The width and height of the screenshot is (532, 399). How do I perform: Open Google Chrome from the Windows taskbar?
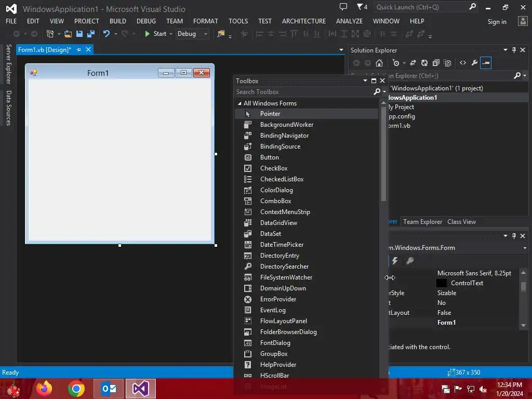tap(76, 389)
